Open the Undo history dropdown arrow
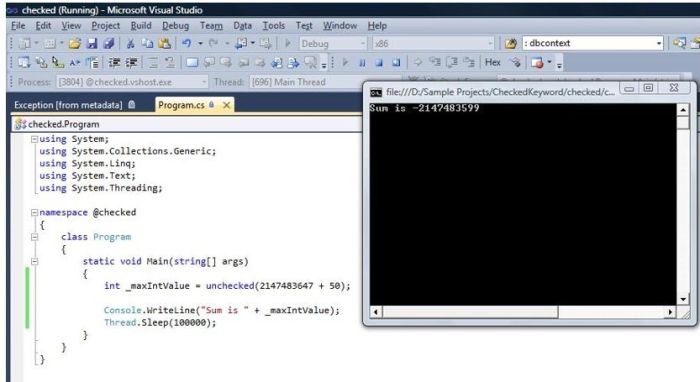 tap(200, 43)
